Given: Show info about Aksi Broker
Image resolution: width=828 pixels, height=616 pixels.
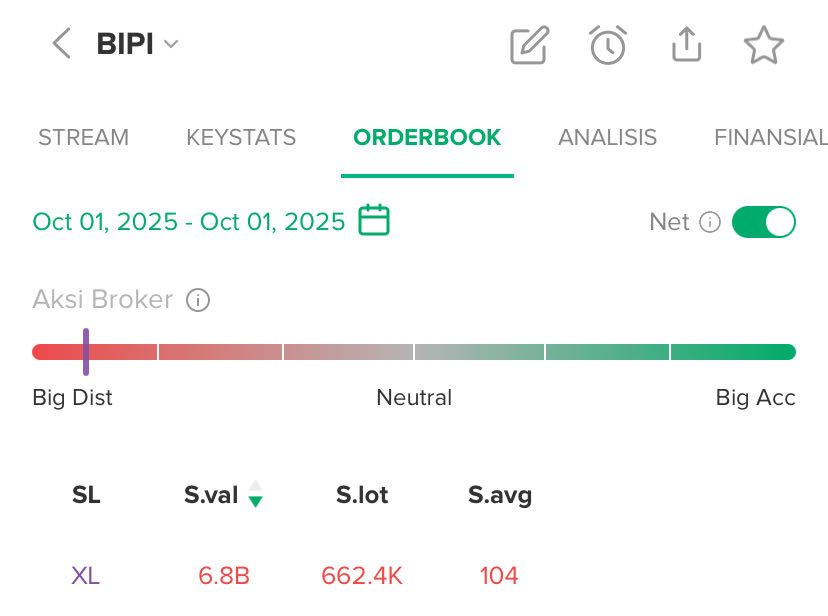Looking at the screenshot, I should (198, 300).
